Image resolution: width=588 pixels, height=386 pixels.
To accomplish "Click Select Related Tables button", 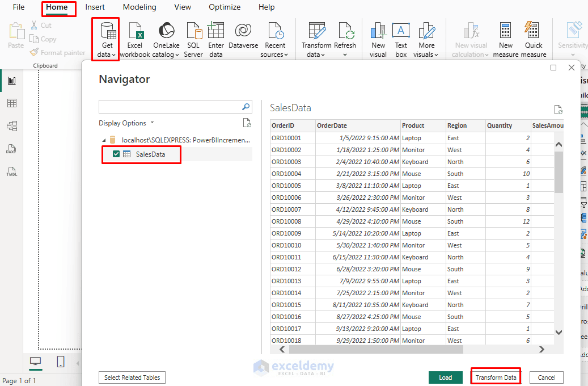I will (132, 377).
